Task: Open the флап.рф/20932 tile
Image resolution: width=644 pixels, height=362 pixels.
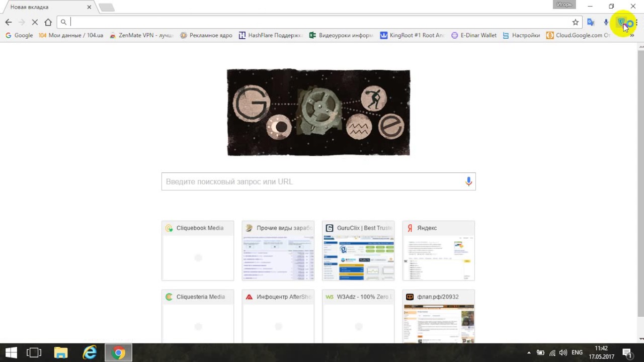Action: click(438, 316)
